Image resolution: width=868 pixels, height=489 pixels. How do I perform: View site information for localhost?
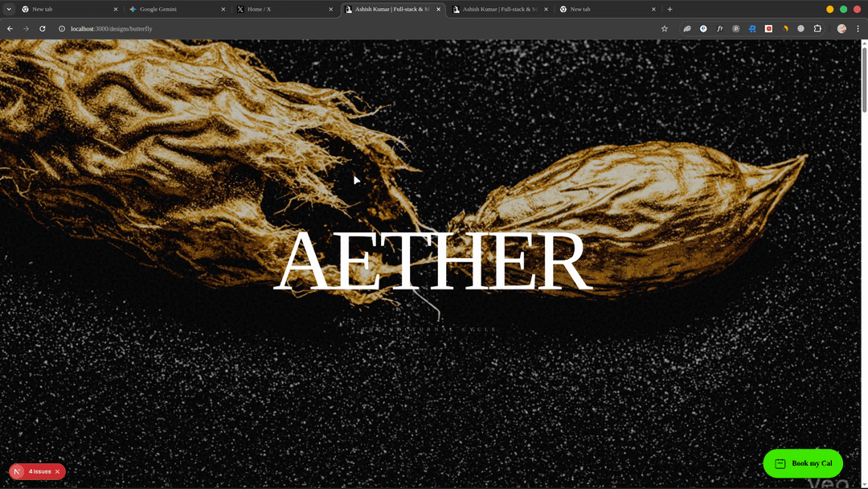pos(61,29)
